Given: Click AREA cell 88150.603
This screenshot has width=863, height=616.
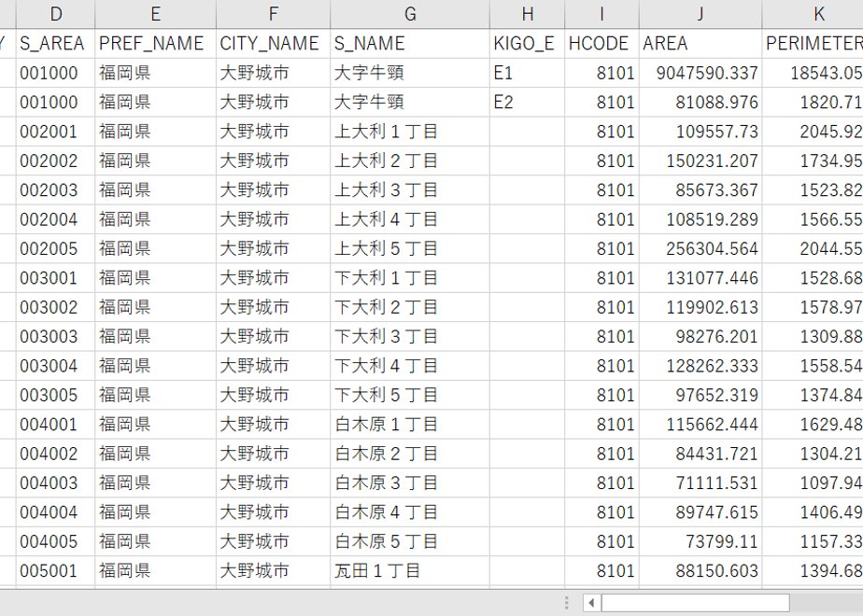Looking at the screenshot, I should pos(700,571).
